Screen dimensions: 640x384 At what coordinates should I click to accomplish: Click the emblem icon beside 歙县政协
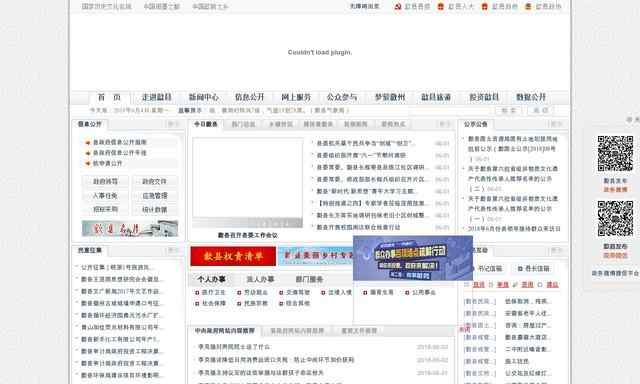tap(528, 7)
